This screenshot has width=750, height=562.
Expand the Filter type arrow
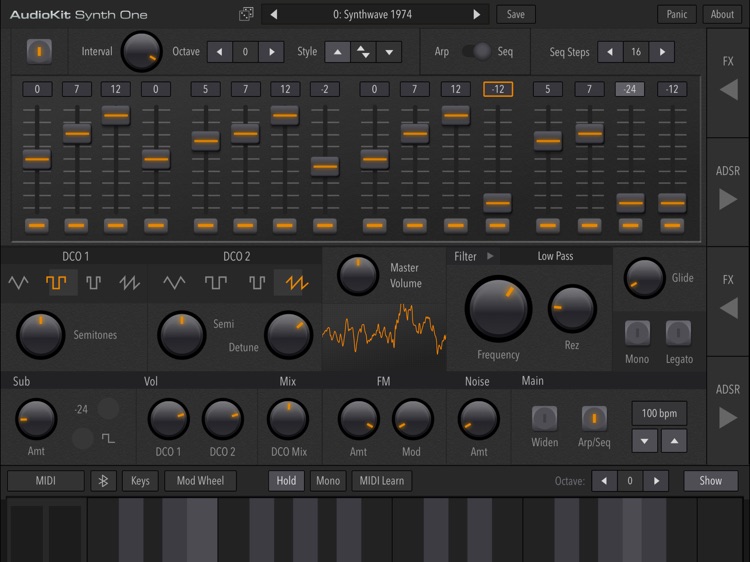click(x=490, y=256)
